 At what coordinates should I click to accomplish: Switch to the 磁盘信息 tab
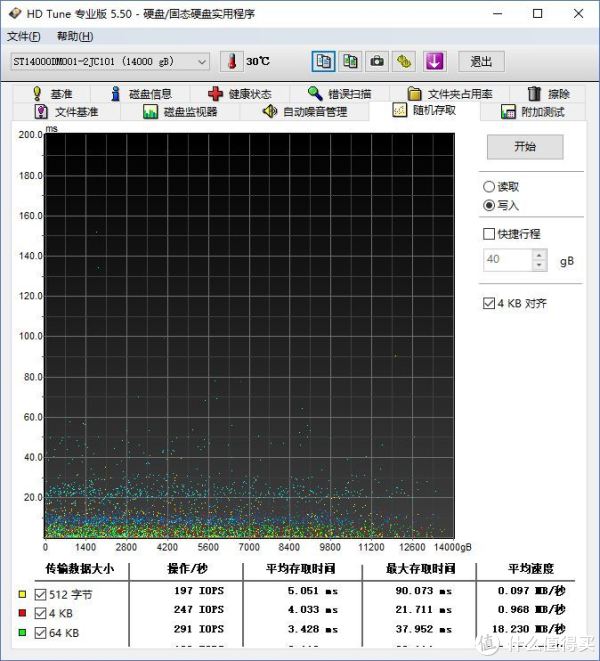click(x=140, y=94)
